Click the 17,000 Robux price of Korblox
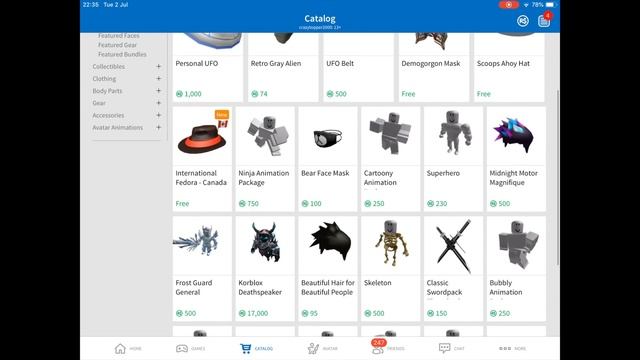 click(x=253, y=313)
